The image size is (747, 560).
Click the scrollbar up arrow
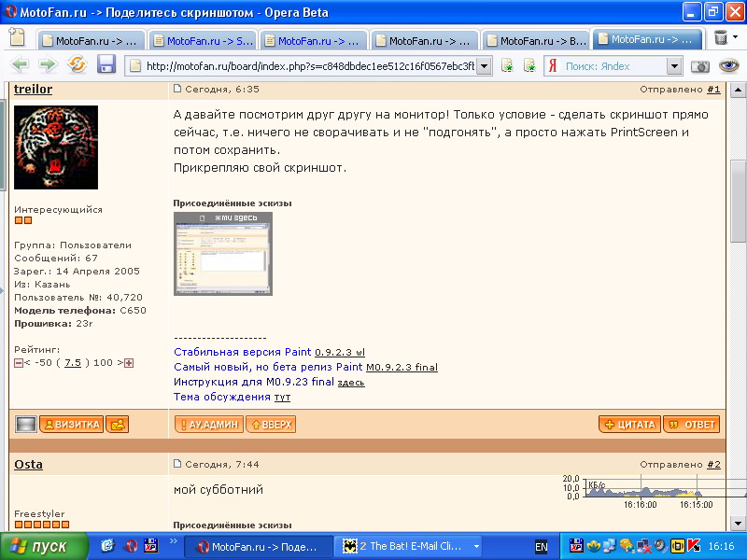tap(738, 90)
